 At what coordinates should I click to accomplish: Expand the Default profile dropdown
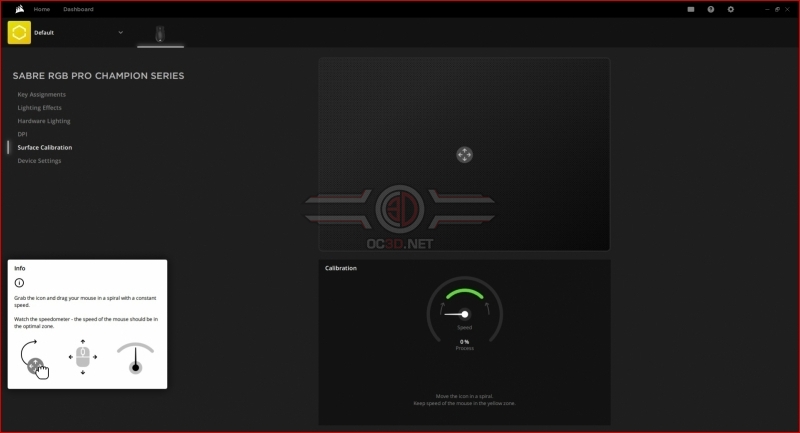pyautogui.click(x=120, y=33)
